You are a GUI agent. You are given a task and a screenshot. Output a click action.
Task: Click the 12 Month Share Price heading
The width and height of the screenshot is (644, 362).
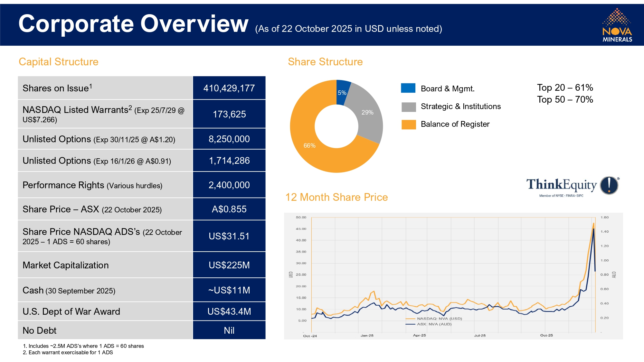click(x=336, y=197)
